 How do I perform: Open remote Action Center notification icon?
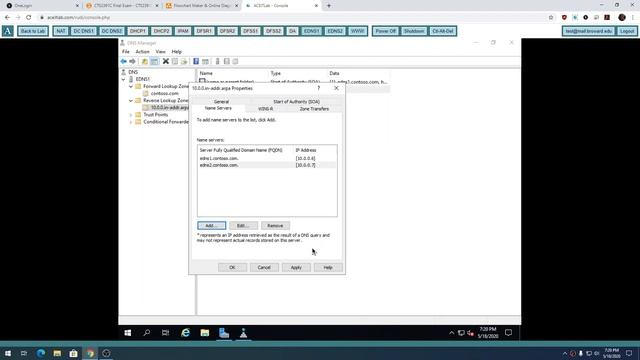coord(508,333)
